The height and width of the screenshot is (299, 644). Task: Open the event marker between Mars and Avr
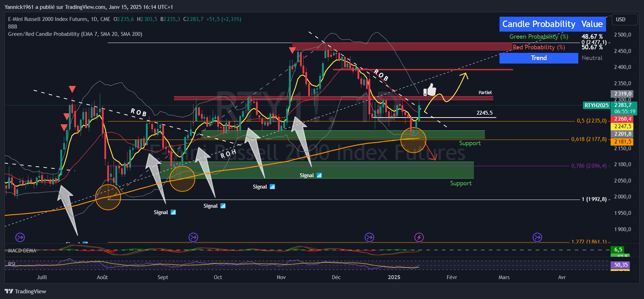[x=537, y=237]
